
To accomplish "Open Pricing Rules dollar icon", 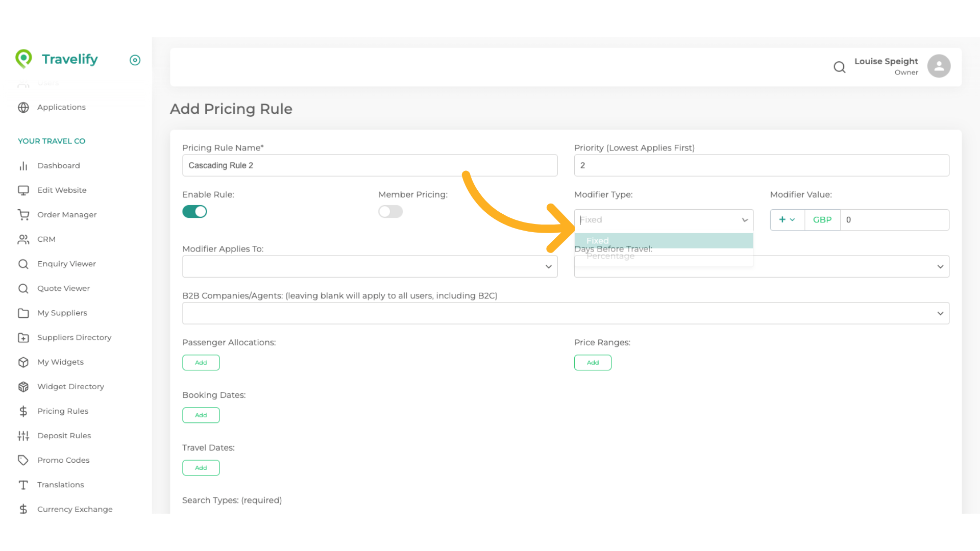I will (x=23, y=411).
